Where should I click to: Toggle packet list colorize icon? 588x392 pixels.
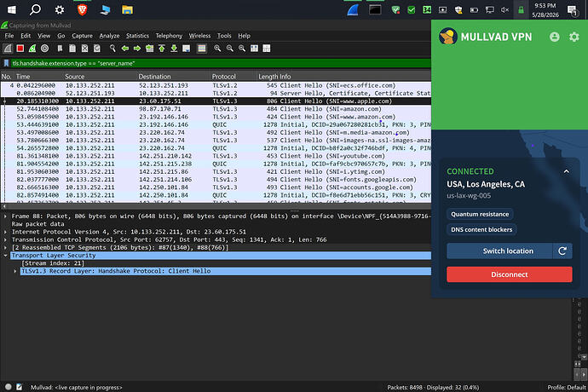pyautogui.click(x=202, y=49)
